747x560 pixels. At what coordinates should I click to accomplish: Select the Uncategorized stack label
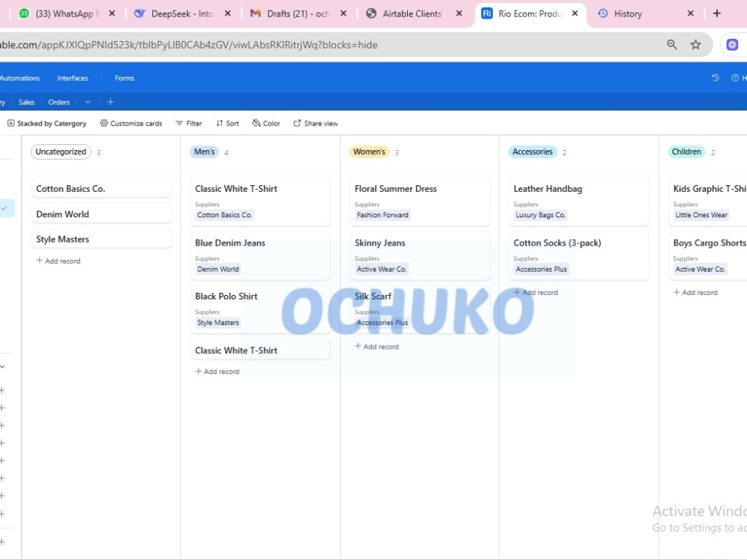[x=61, y=152]
